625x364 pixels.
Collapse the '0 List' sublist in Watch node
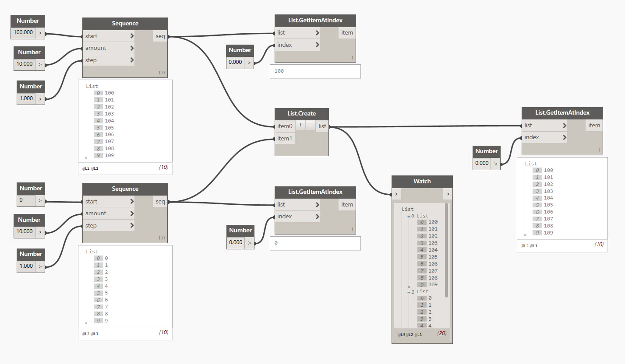point(409,216)
